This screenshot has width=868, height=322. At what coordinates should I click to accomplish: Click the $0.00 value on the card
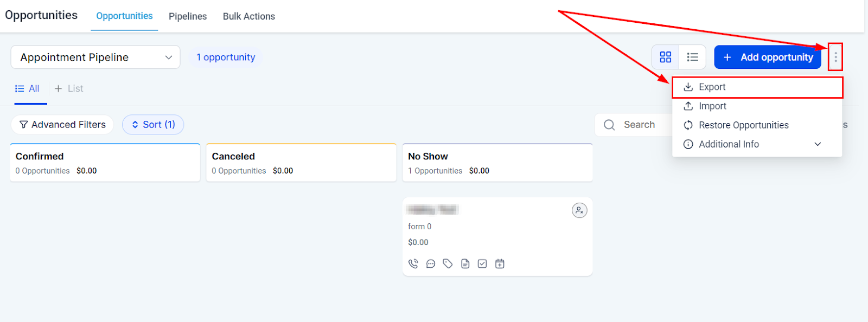click(418, 242)
